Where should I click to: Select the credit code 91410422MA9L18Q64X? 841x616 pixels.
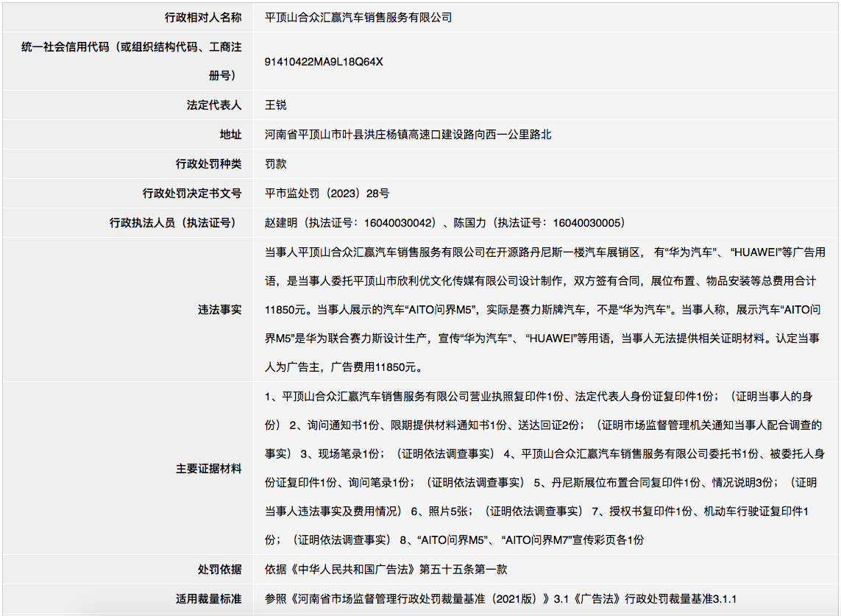[324, 62]
